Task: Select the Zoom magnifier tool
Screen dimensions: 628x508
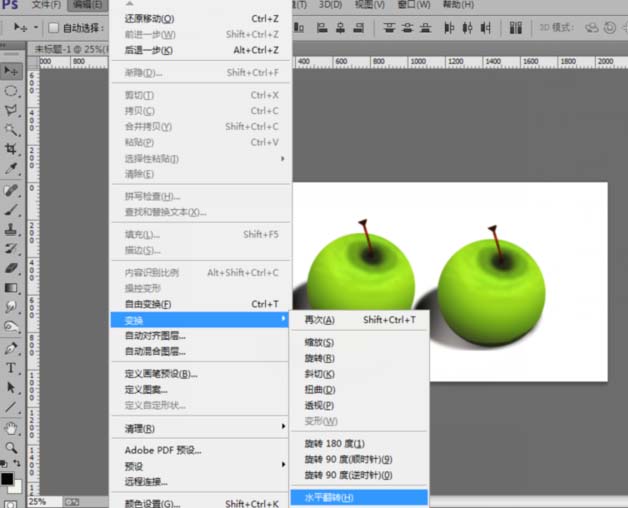Action: pyautogui.click(x=12, y=447)
